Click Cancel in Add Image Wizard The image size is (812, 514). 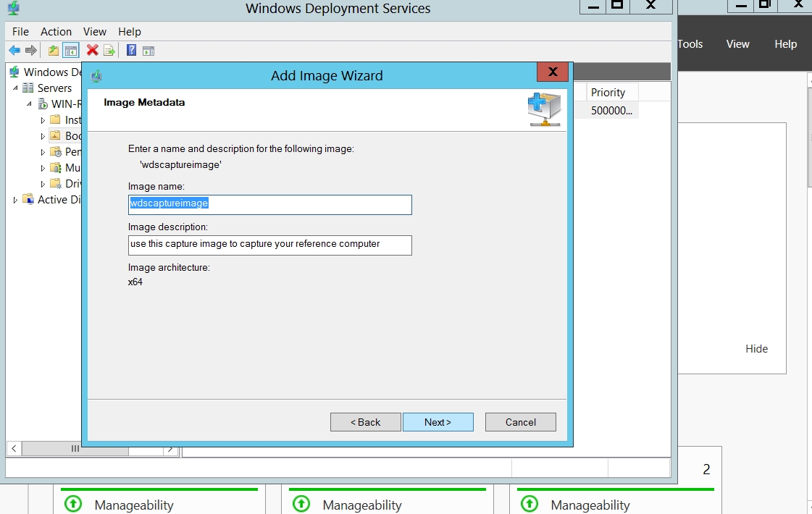point(520,422)
